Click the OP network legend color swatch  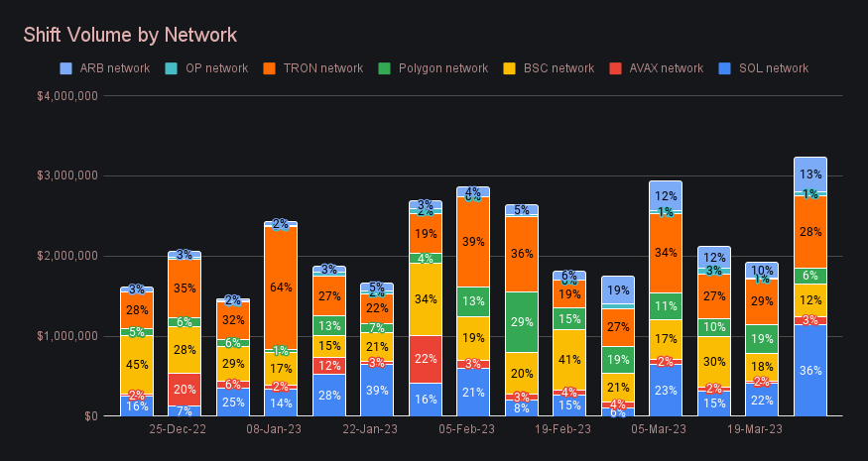pos(175,68)
